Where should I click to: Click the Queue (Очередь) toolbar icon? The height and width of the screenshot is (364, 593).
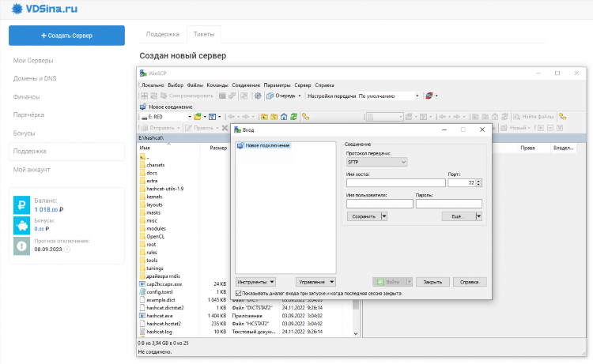tap(270, 96)
